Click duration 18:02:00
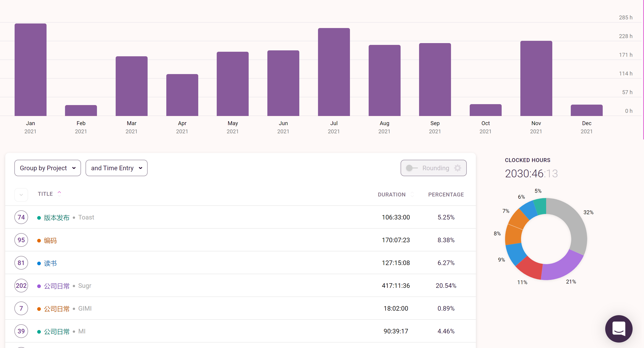This screenshot has width=644, height=348. click(x=396, y=308)
